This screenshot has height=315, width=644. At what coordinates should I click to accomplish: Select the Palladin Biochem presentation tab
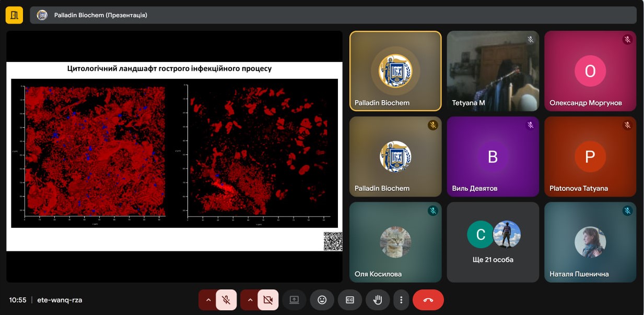[100, 15]
